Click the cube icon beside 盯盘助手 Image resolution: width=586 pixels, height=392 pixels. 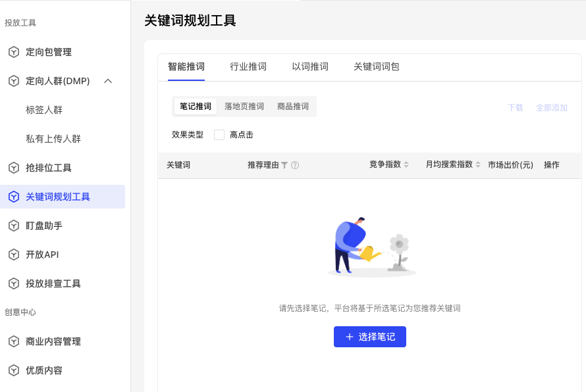click(14, 226)
